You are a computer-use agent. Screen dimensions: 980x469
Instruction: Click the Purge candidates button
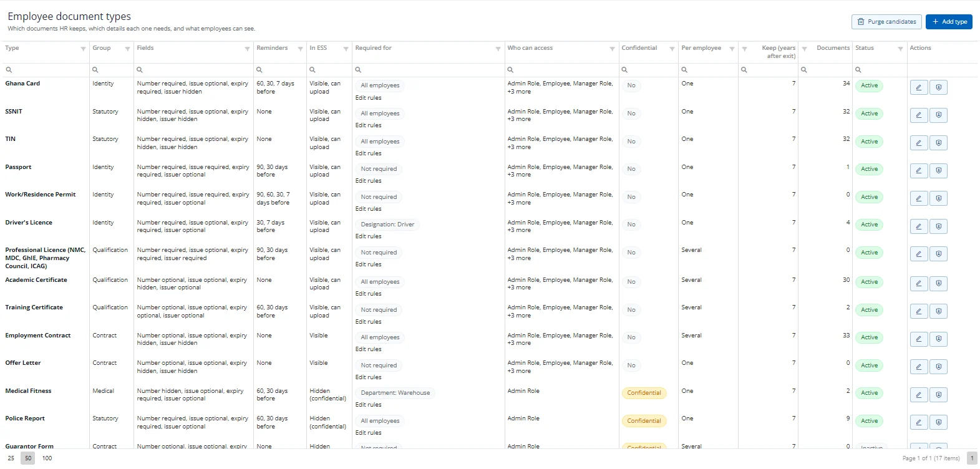(887, 22)
